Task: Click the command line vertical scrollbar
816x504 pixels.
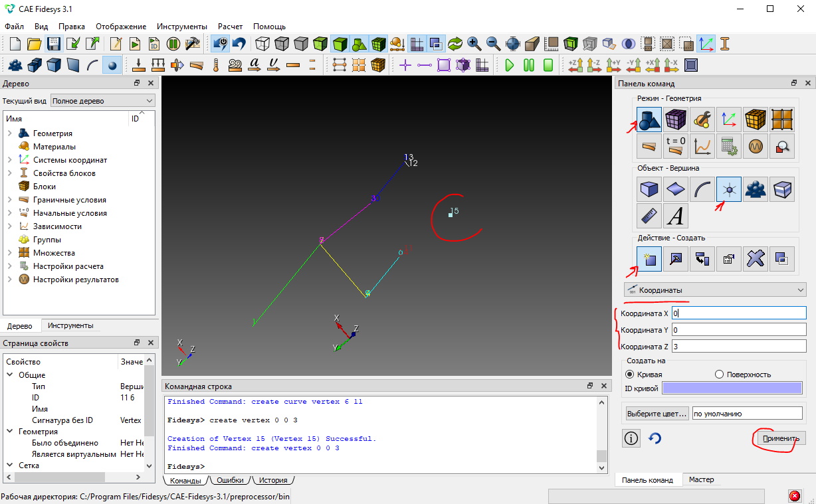Action: coord(601,455)
